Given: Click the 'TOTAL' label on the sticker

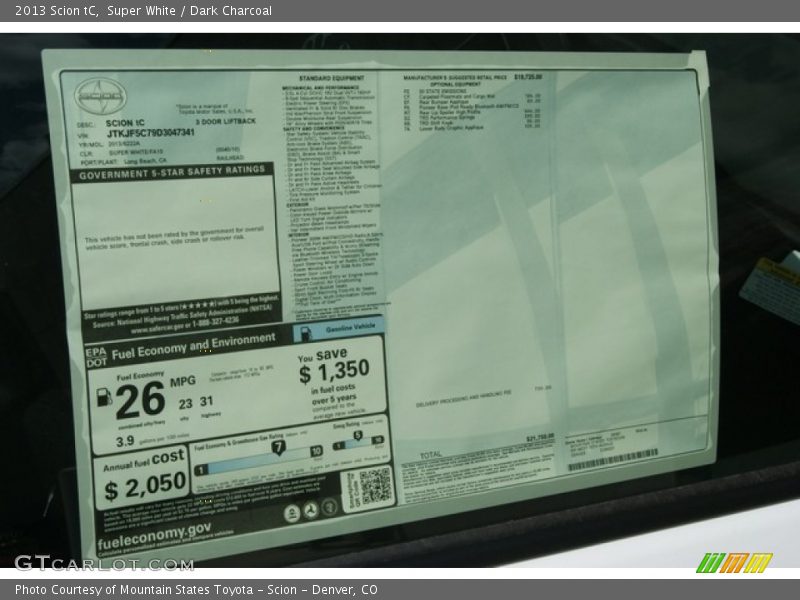Looking at the screenshot, I should point(431,455).
